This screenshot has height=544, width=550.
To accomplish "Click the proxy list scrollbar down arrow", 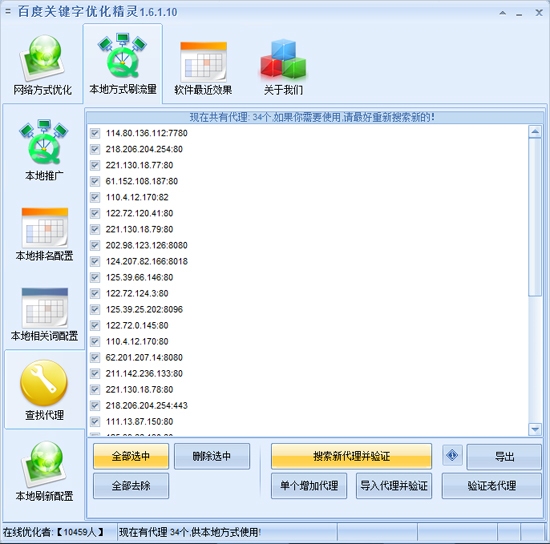I will pos(535,429).
